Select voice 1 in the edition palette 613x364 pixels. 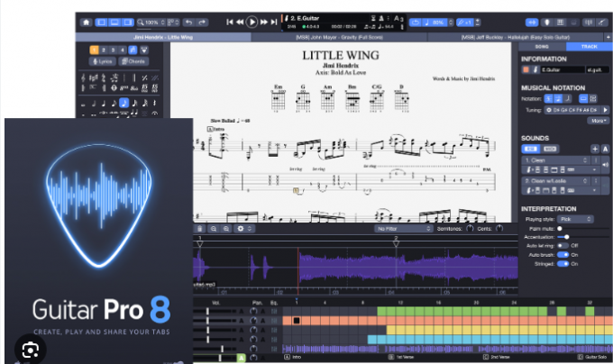pos(94,49)
